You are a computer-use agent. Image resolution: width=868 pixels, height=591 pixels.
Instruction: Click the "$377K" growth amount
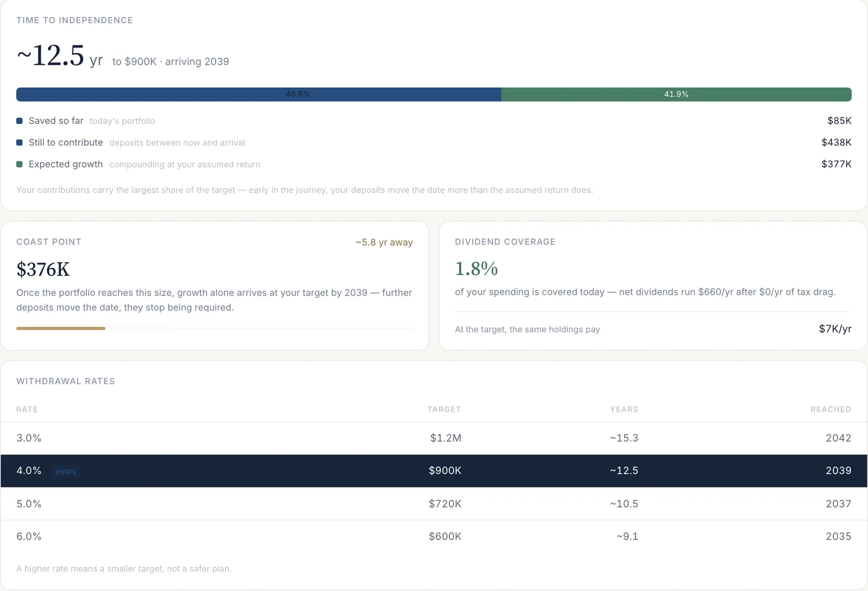[836, 164]
